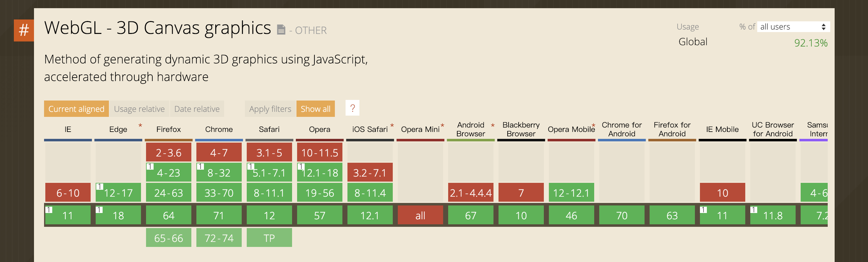Select Opera 10-11.5 cell
Viewport: 868px width, 262px height.
pyautogui.click(x=319, y=152)
